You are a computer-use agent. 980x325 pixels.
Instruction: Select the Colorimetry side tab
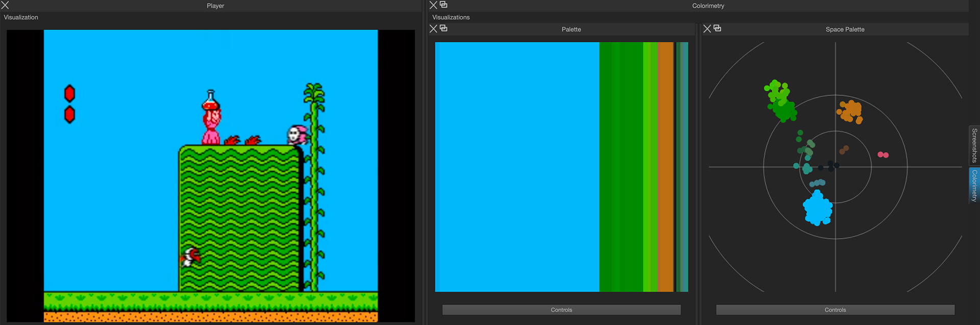point(974,186)
